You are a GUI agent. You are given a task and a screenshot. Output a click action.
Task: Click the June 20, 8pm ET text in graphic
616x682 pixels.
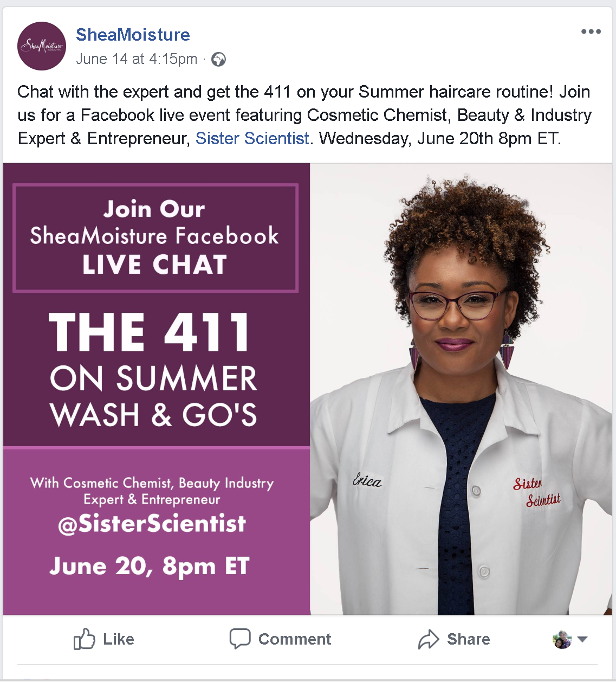coord(150,566)
